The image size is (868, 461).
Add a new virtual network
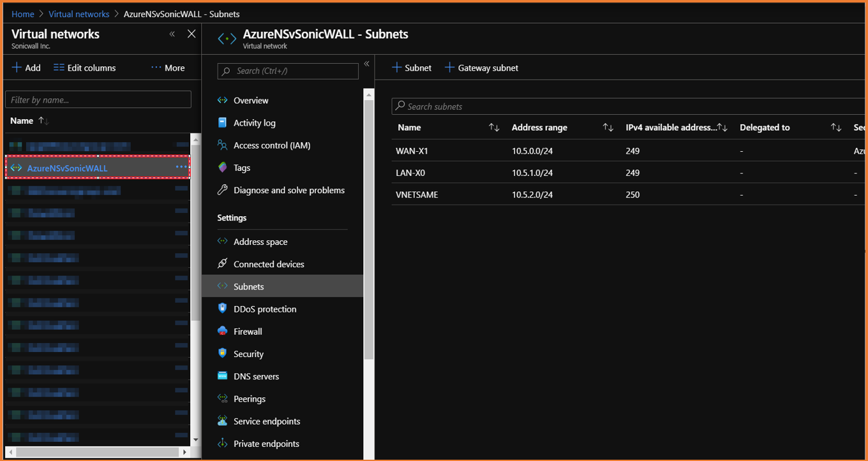click(x=26, y=68)
